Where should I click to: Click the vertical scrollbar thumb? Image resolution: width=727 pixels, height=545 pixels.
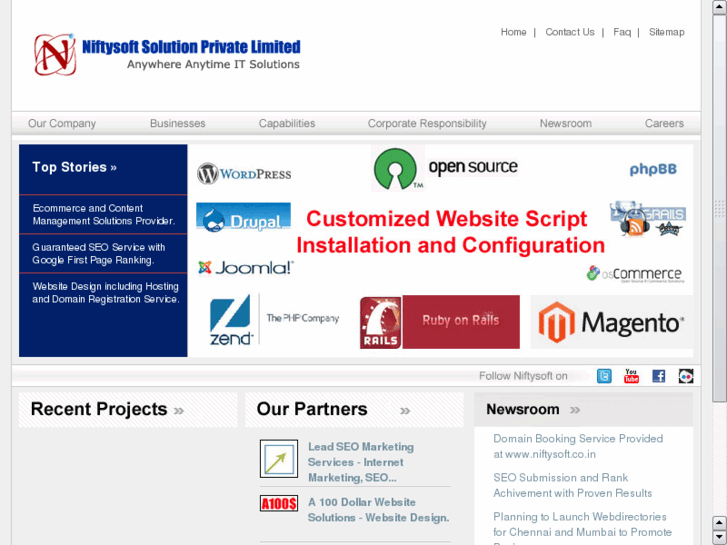pos(719,209)
